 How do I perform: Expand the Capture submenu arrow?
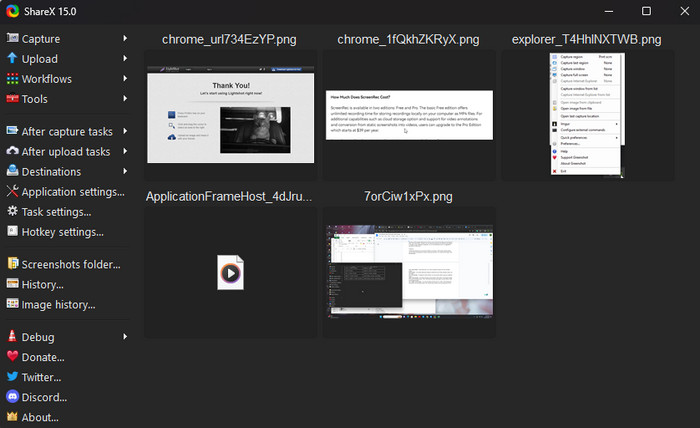(x=125, y=38)
